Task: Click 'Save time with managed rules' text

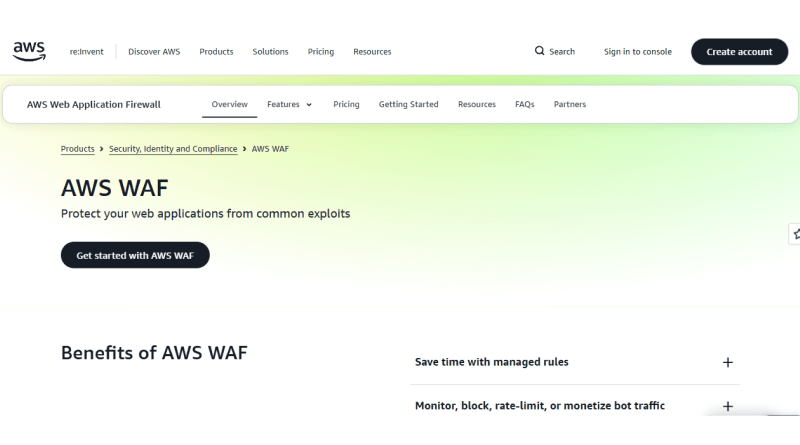Action: 491,362
